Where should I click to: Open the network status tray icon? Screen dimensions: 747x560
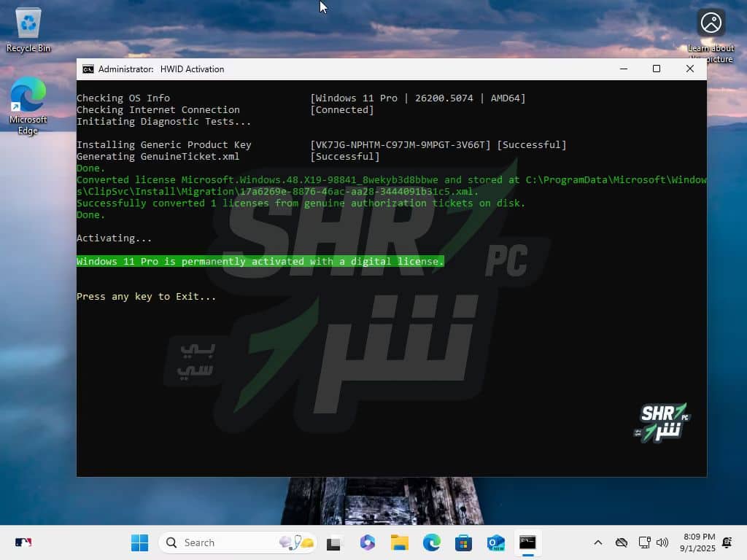644,542
